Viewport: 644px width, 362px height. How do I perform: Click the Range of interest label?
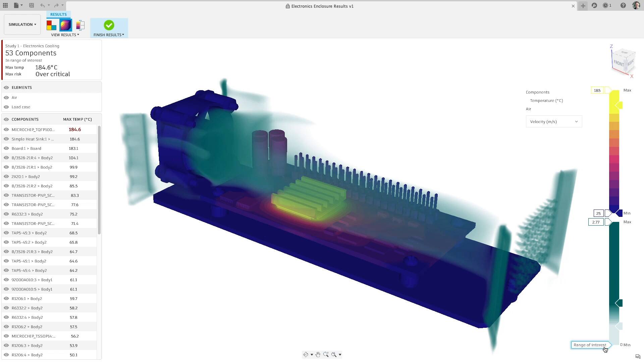pyautogui.click(x=590, y=345)
